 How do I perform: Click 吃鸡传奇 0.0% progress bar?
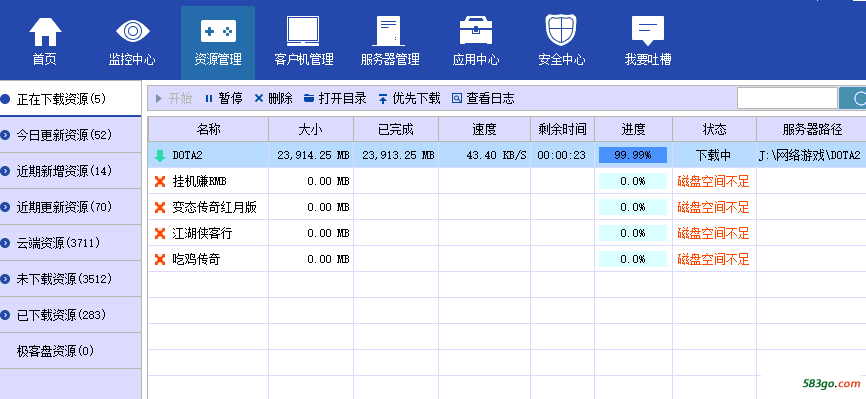(633, 259)
